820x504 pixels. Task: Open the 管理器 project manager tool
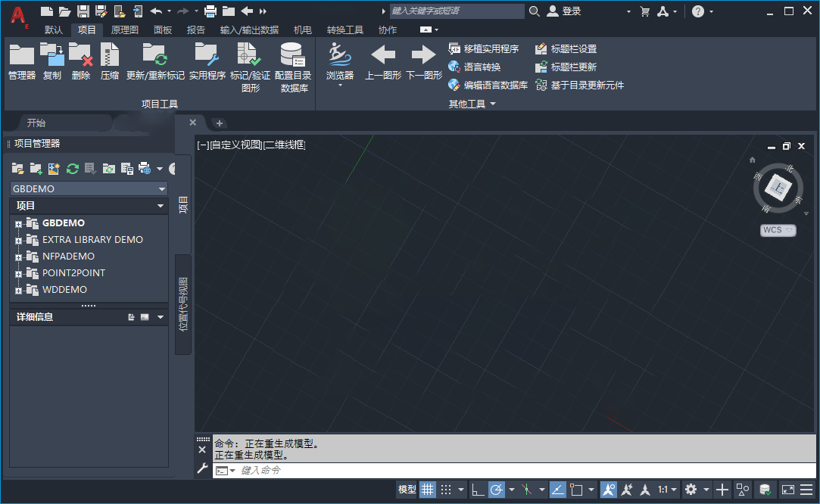(x=22, y=62)
